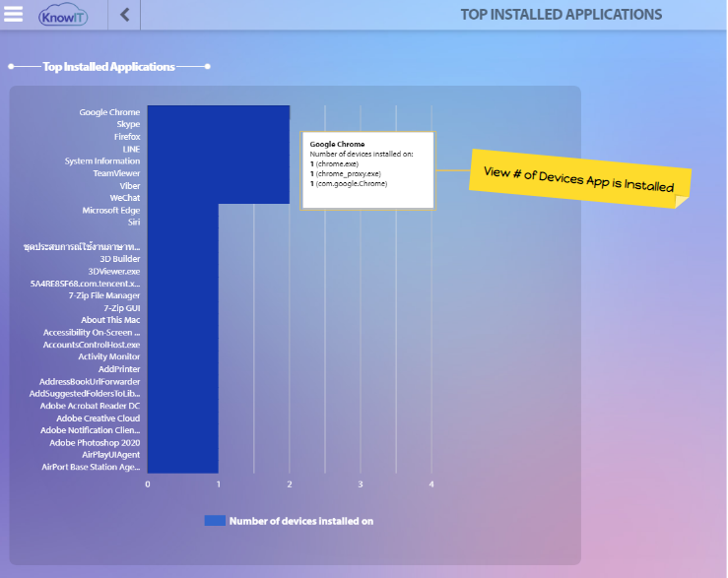Select the 3DViewer.exe label

114,271
